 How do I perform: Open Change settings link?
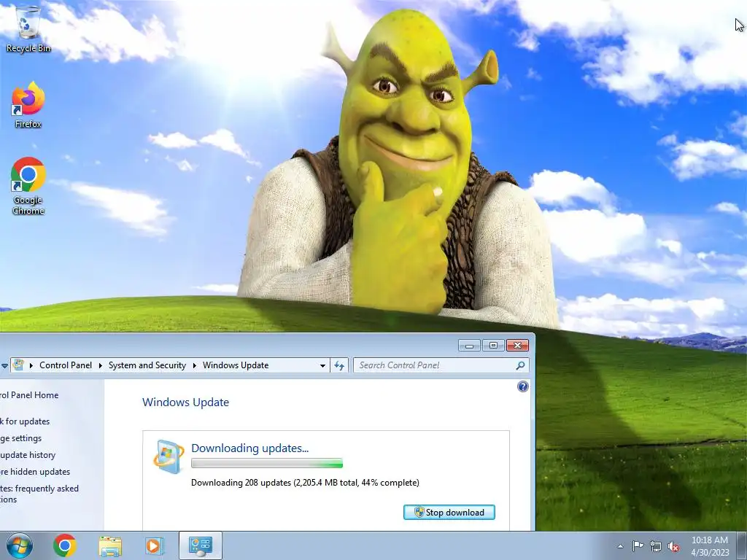click(21, 438)
